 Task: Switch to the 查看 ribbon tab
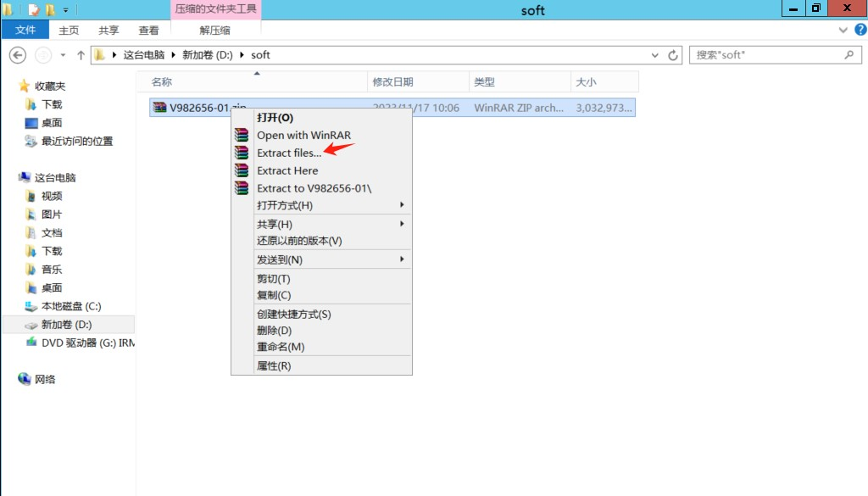pos(148,29)
